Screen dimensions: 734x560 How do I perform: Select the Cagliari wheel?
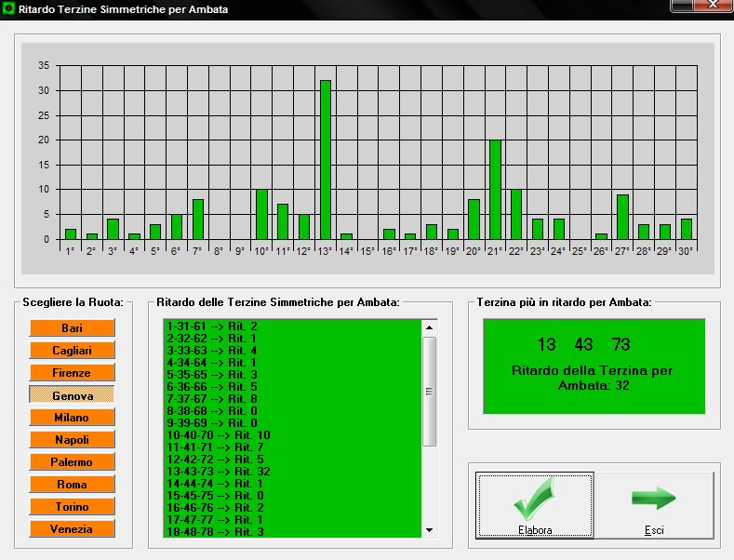tap(72, 351)
